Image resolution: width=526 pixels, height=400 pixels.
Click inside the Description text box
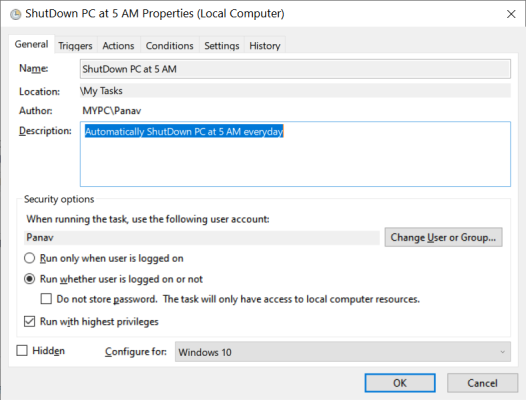click(x=295, y=154)
